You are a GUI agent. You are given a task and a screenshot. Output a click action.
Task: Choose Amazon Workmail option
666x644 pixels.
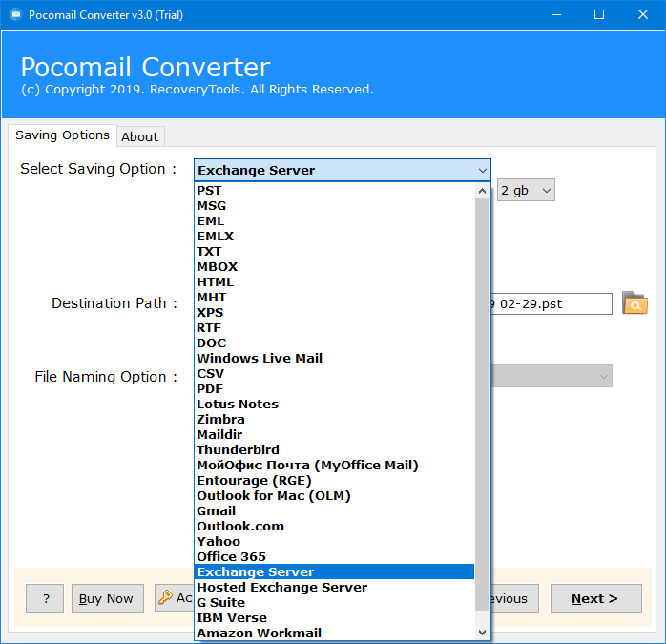tap(335, 633)
